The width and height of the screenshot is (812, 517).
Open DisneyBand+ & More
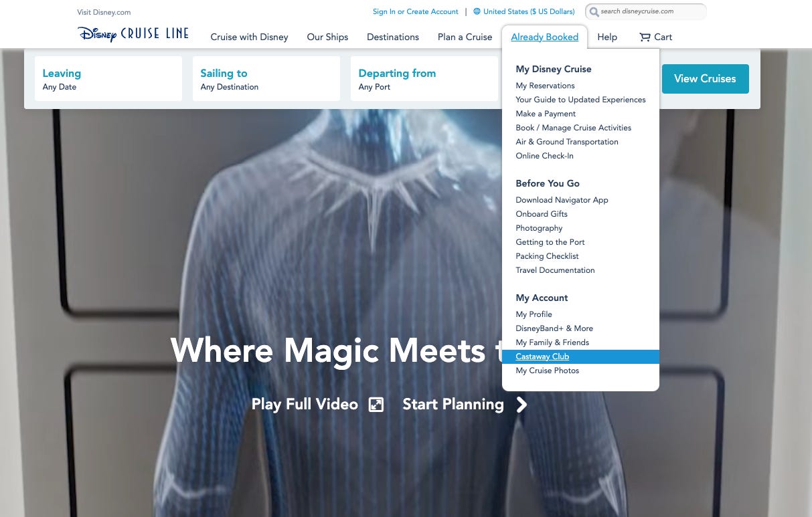coord(554,328)
